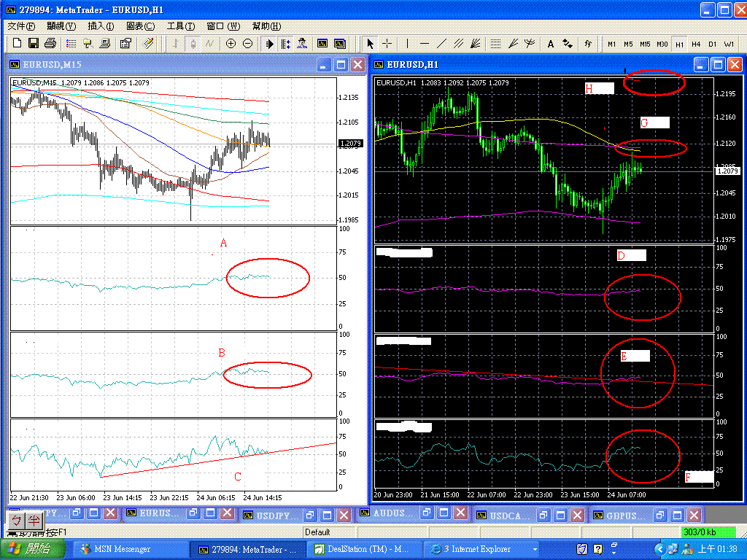Expand the Internet Explorer taskbar group arrow

[535, 550]
